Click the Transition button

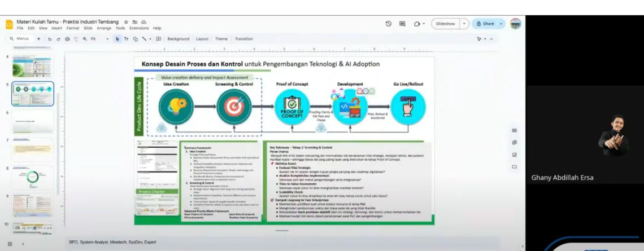click(x=243, y=39)
